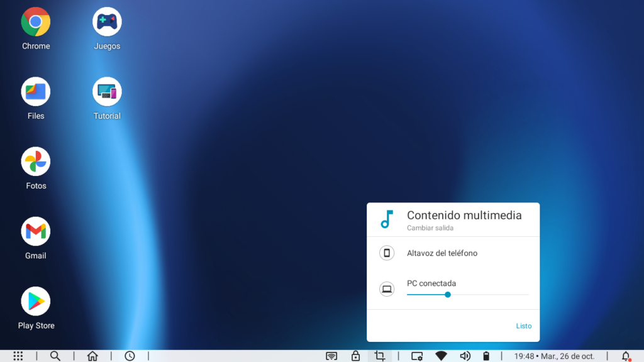Open recent apps clock icon

(130, 356)
